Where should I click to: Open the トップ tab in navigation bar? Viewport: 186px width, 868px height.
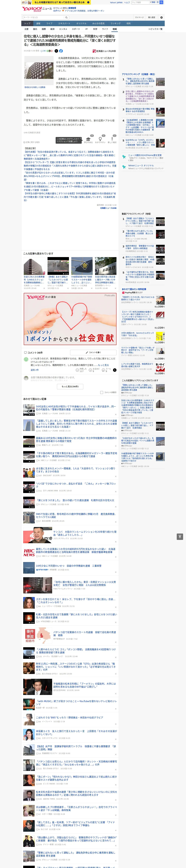pyautogui.click(x=27, y=24)
